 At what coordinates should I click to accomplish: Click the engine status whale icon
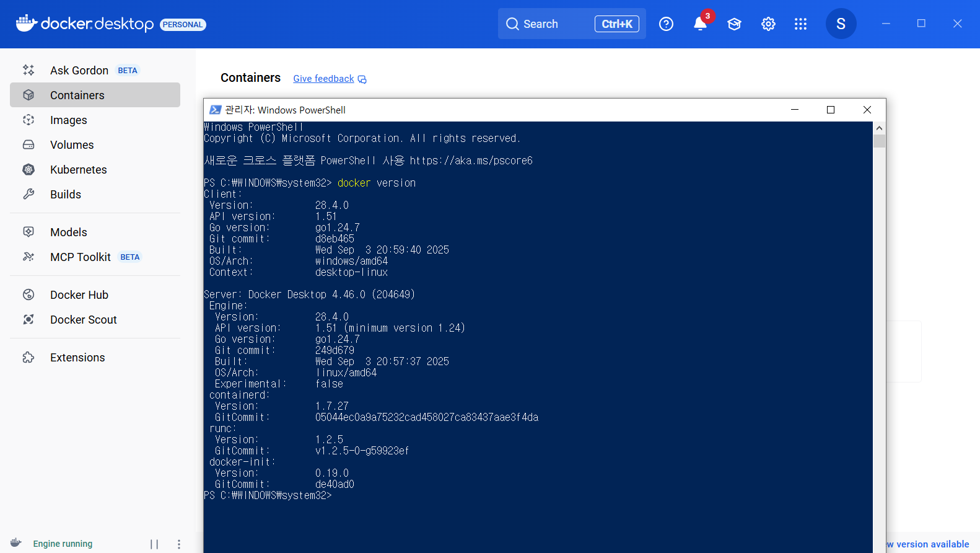point(16,543)
